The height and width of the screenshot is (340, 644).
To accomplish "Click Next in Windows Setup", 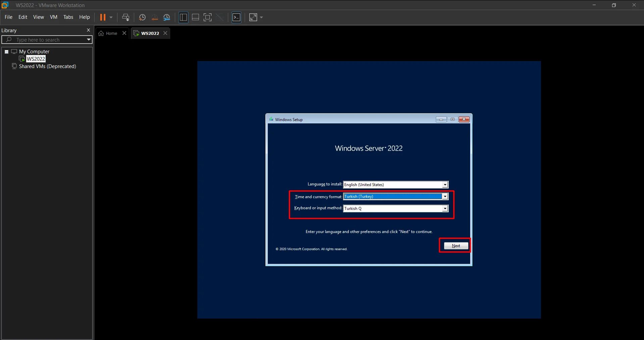I will [456, 246].
